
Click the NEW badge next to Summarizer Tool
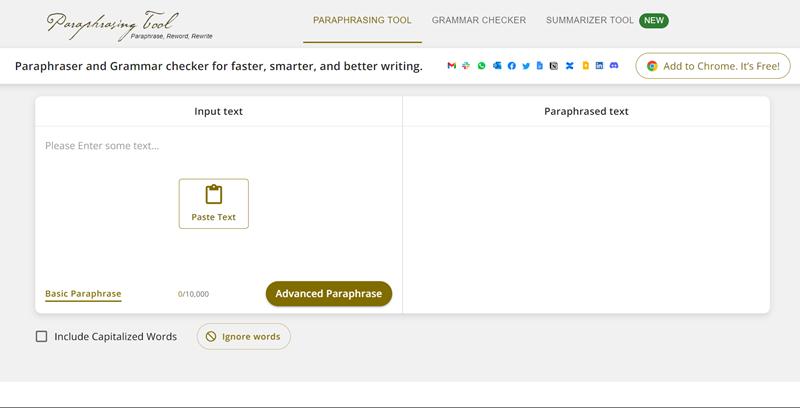point(654,20)
